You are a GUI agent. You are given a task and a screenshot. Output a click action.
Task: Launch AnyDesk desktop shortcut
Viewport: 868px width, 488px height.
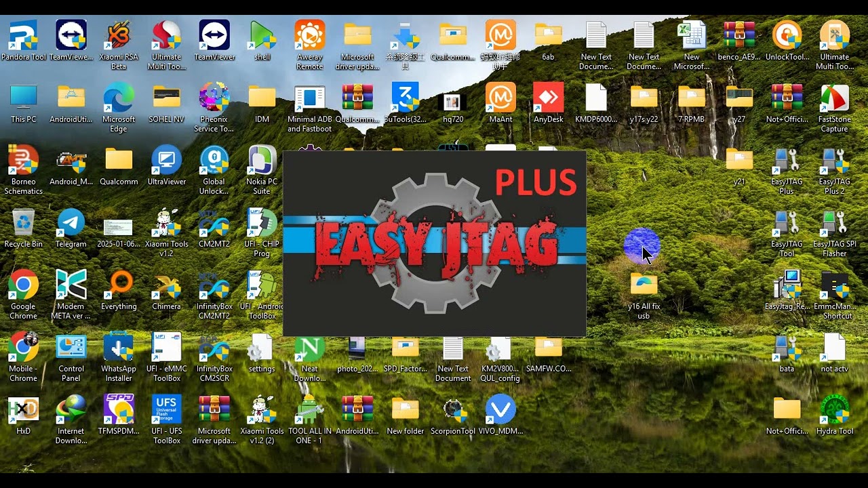[x=549, y=103]
